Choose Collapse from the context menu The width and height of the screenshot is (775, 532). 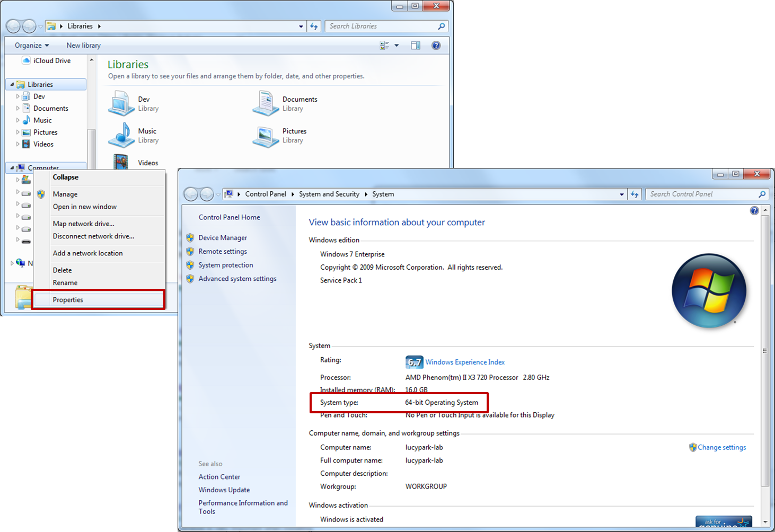pyautogui.click(x=99, y=177)
